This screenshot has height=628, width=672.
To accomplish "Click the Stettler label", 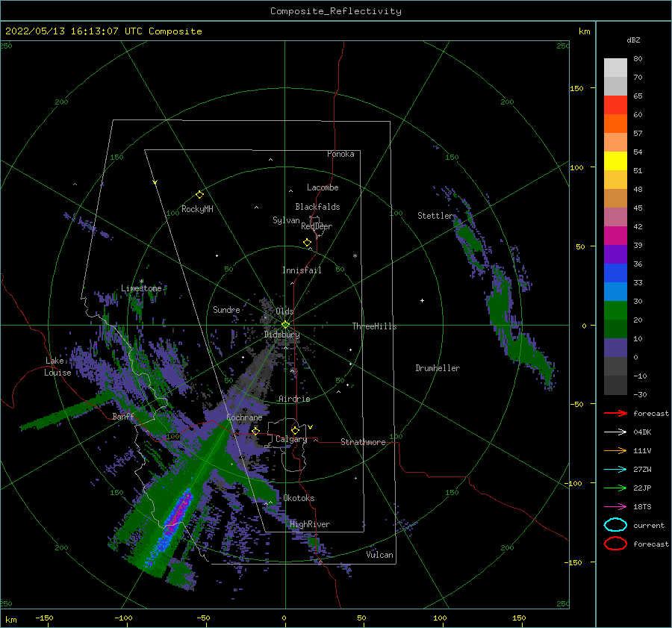I will (x=435, y=216).
